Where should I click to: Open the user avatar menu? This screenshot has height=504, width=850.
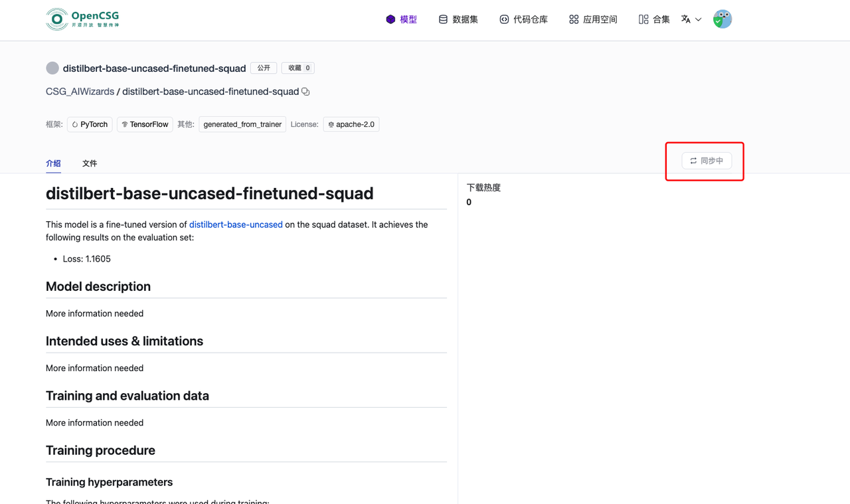pyautogui.click(x=722, y=19)
